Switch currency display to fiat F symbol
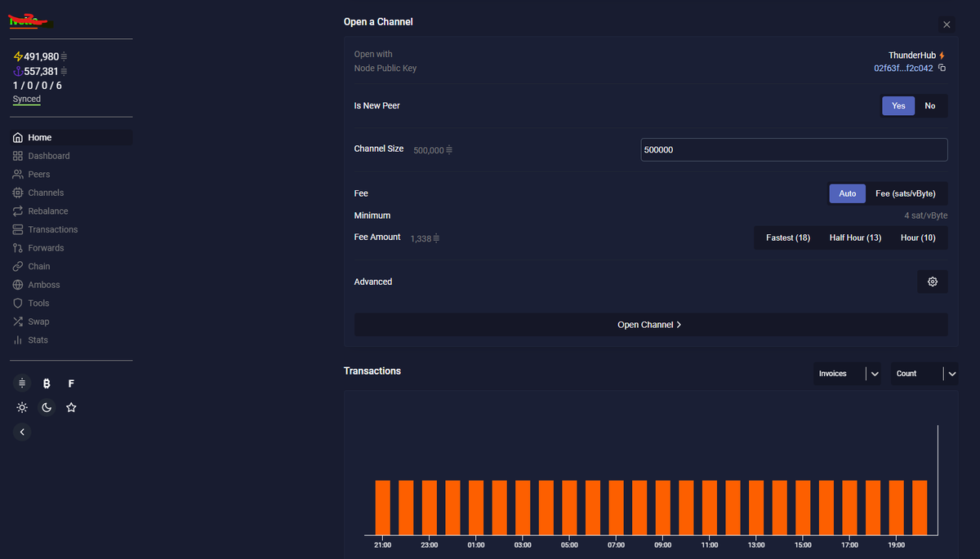 tap(71, 383)
